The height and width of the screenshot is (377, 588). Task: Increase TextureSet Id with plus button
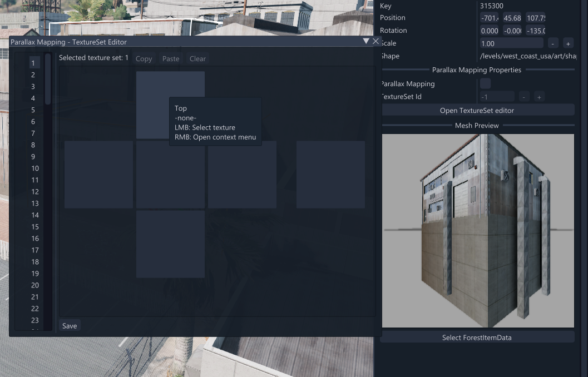point(539,97)
